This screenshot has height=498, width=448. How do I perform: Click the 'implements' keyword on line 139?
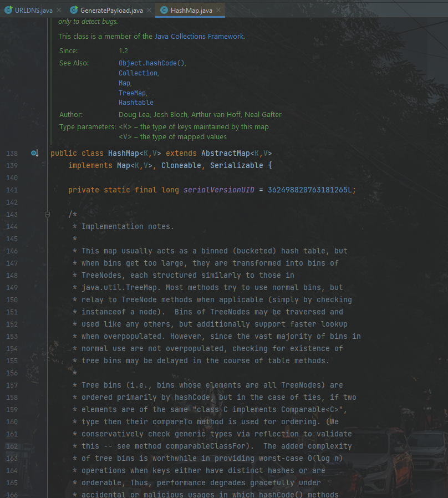point(90,165)
